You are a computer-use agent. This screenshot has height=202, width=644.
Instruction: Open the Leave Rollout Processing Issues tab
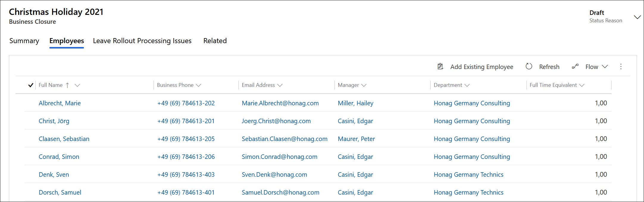[142, 41]
